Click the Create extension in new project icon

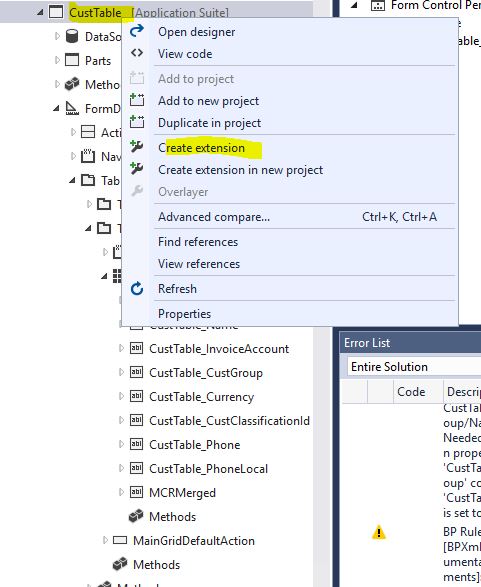click(x=137, y=169)
